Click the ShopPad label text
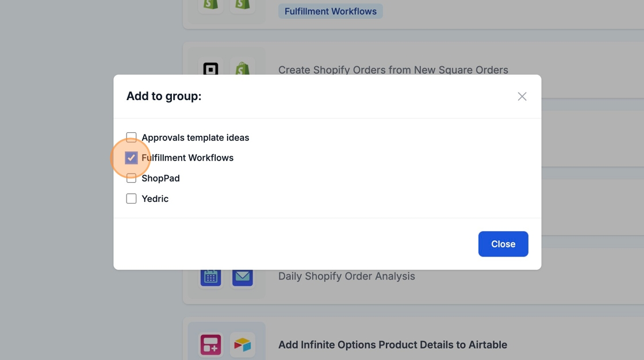Screen dimensions: 644x360 160,178
